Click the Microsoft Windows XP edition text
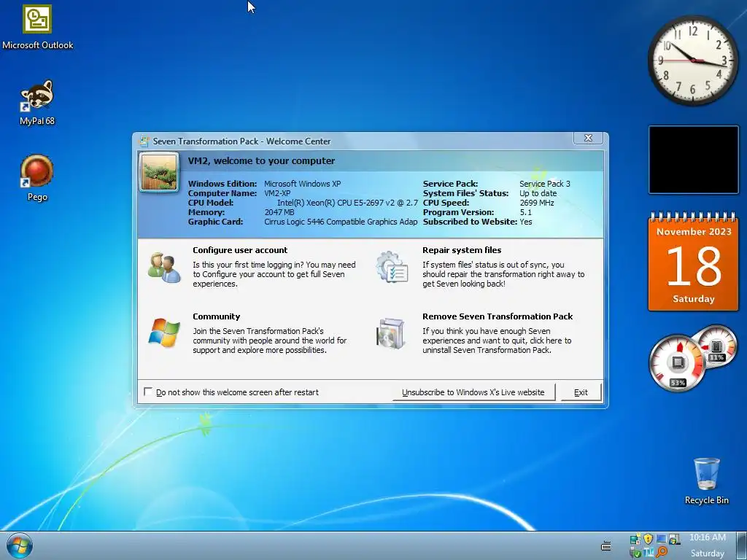The width and height of the screenshot is (747, 560). [303, 183]
